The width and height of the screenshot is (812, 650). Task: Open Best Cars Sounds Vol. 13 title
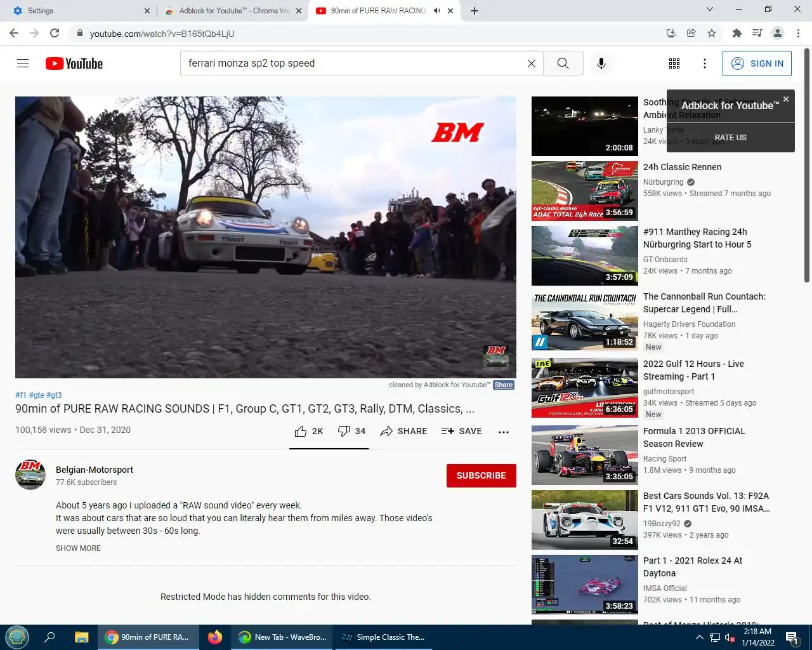click(706, 502)
